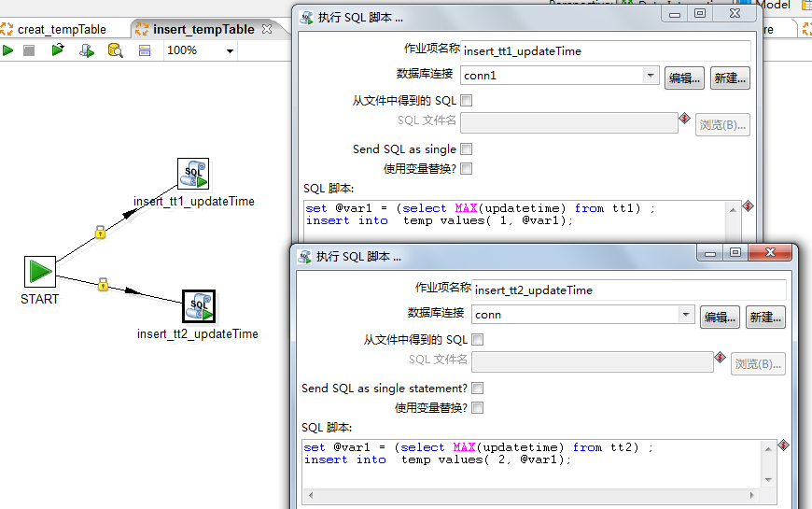
Task: Close the lower 执行 SQL 脚本 dialog
Action: (x=770, y=252)
